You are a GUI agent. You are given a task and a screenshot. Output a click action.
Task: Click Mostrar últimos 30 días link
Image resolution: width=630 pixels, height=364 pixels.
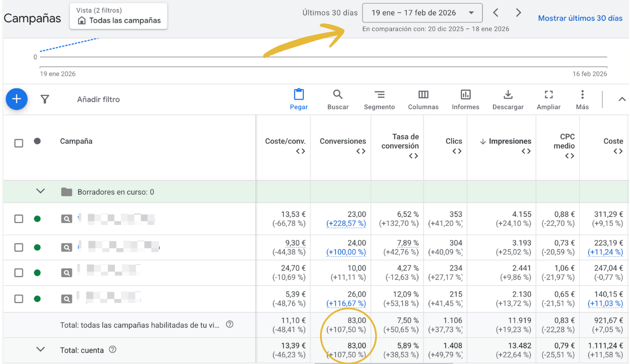pos(580,18)
